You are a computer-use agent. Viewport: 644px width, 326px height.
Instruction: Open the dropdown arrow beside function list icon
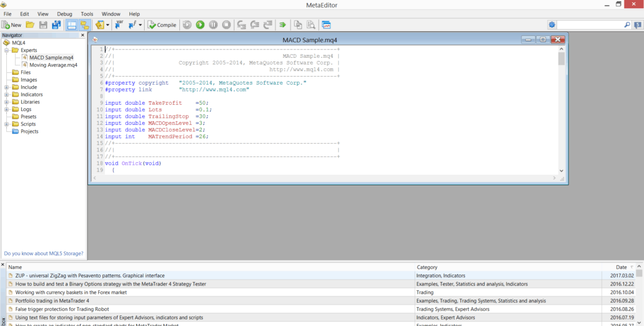tap(140, 25)
